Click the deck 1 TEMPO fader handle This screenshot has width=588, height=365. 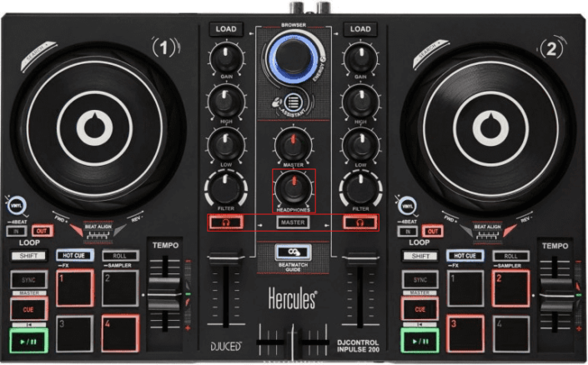pos(164,294)
